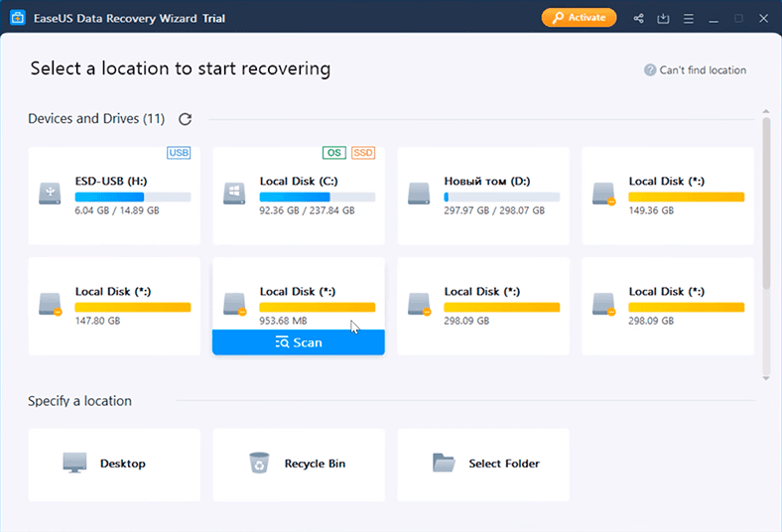Viewport: 782px width, 532px height.
Task: Click the ESD-USB (H:) usage bar
Action: click(x=132, y=197)
